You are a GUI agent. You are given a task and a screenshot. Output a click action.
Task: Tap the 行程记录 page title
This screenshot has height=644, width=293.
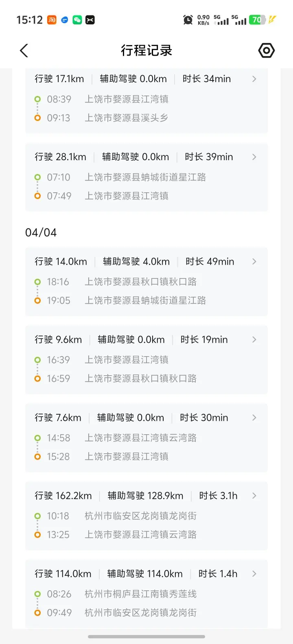[x=146, y=51]
